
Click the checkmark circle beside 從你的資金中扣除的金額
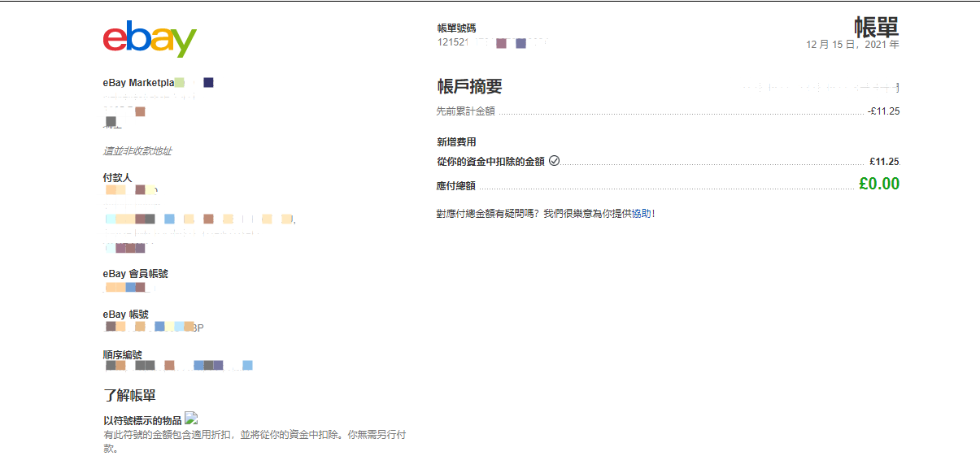pyautogui.click(x=555, y=161)
